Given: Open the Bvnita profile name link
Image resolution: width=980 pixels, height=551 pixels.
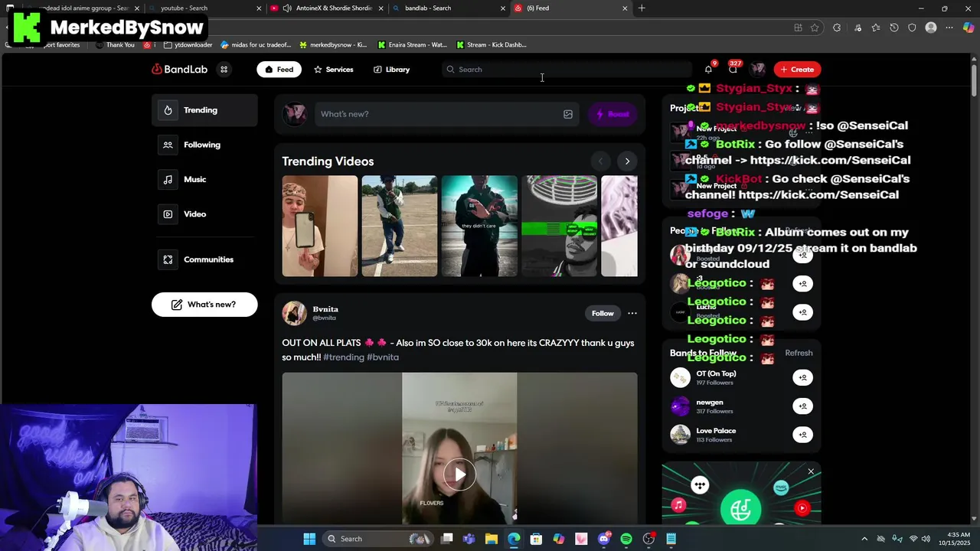Looking at the screenshot, I should tap(325, 309).
